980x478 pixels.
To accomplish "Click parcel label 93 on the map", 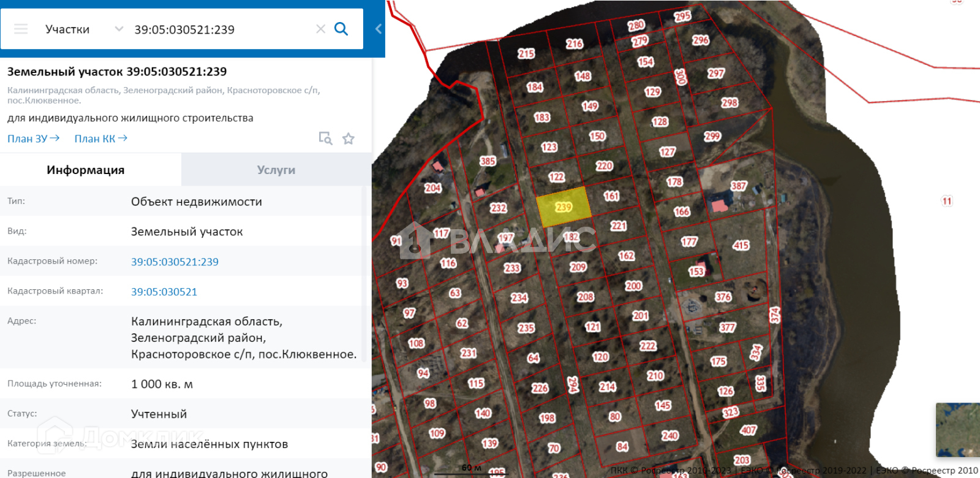I will coord(402,283).
